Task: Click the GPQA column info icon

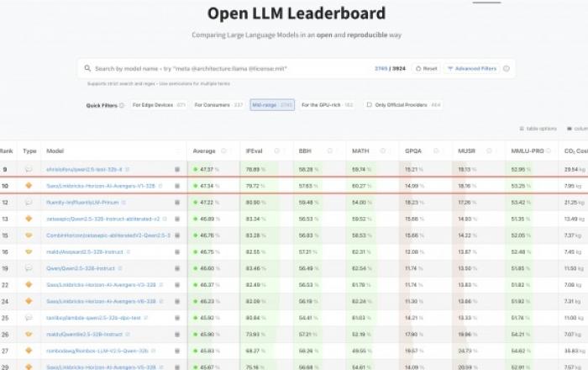Action: tap(436, 151)
